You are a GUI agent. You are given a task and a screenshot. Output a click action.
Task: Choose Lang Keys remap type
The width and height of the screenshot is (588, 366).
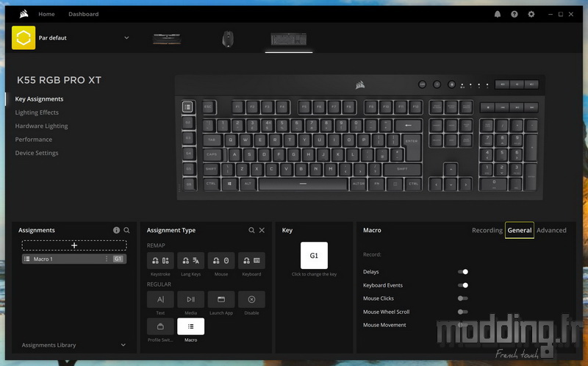coord(190,261)
